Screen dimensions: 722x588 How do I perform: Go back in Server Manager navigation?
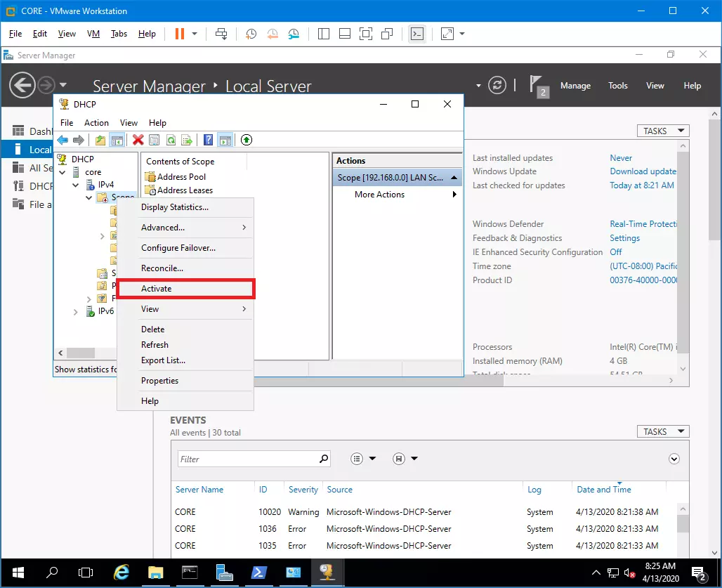click(x=22, y=85)
